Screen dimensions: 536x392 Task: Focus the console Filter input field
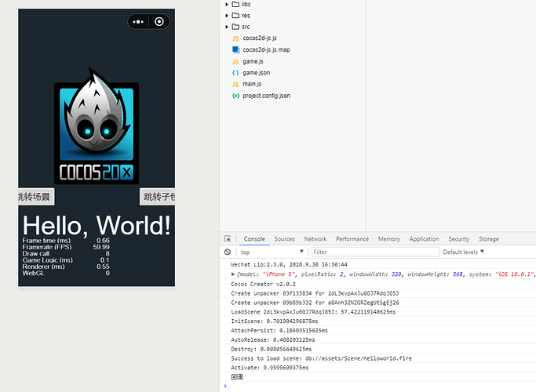375,252
